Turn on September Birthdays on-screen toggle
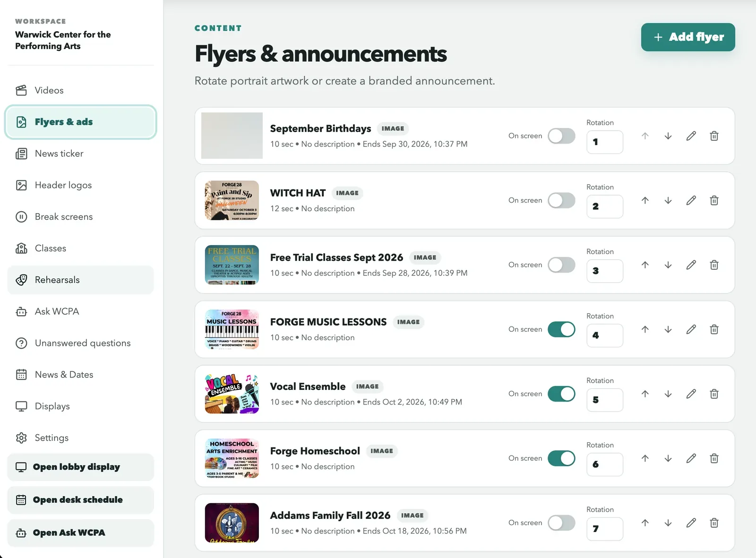The height and width of the screenshot is (558, 756). tap(561, 136)
